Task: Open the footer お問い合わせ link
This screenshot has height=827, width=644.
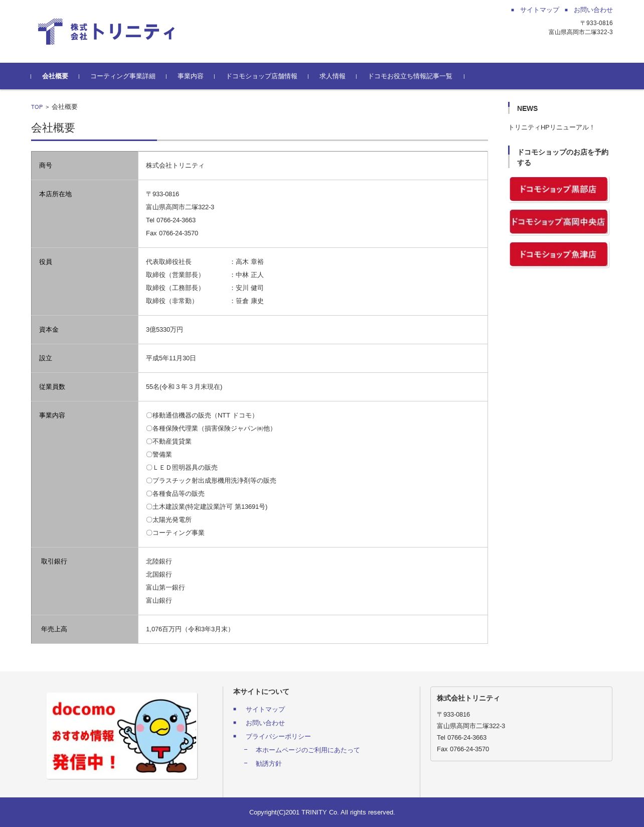Action: [x=265, y=723]
